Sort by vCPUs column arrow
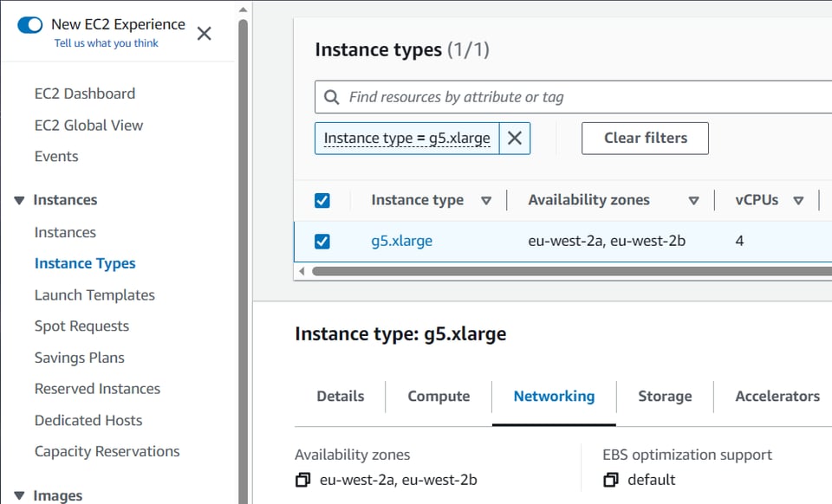The height and width of the screenshot is (504, 832). coord(798,201)
